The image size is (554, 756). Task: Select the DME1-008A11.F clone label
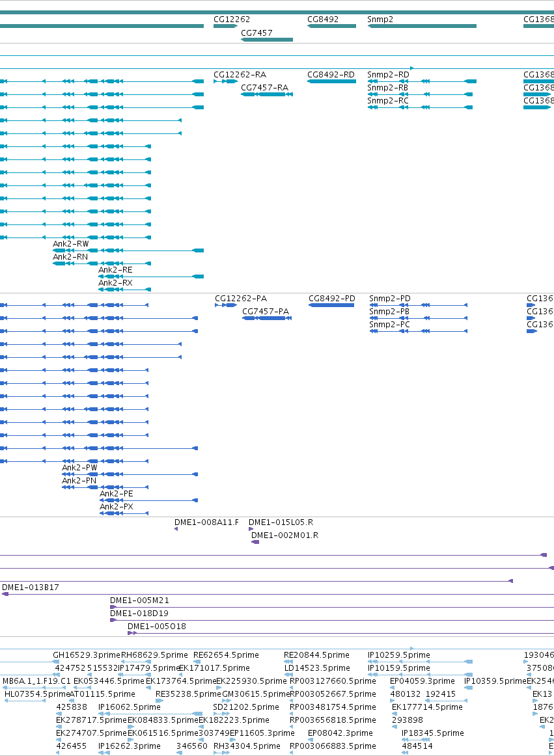tap(206, 522)
